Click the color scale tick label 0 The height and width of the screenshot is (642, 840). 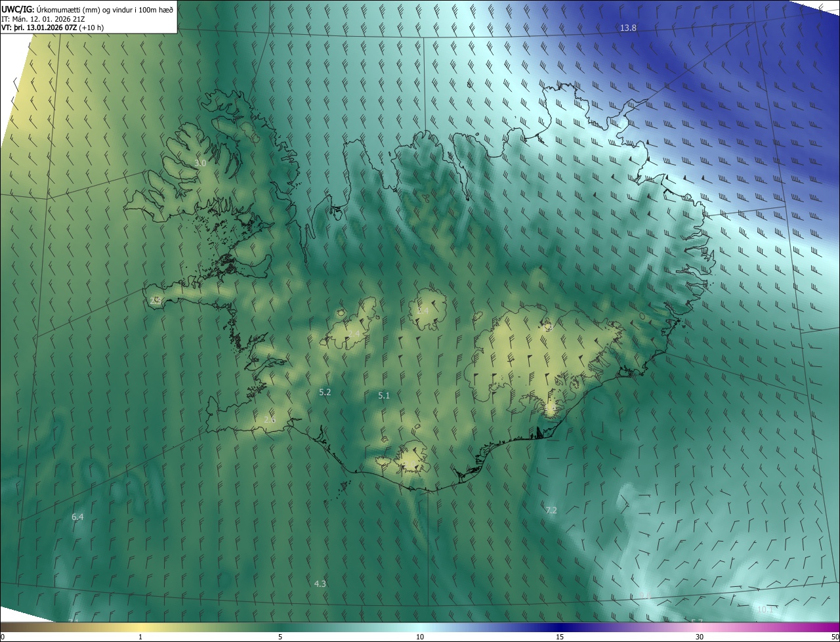click(x=3, y=637)
